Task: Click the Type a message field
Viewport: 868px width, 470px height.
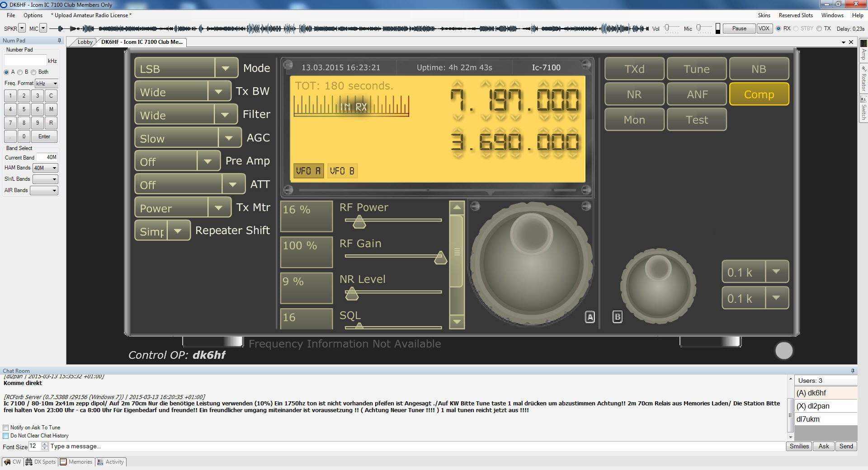Action: click(416, 446)
